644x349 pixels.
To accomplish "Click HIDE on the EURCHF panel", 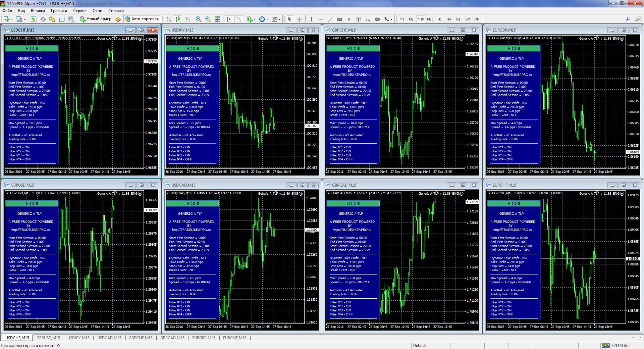I will pyautogui.click(x=514, y=203).
